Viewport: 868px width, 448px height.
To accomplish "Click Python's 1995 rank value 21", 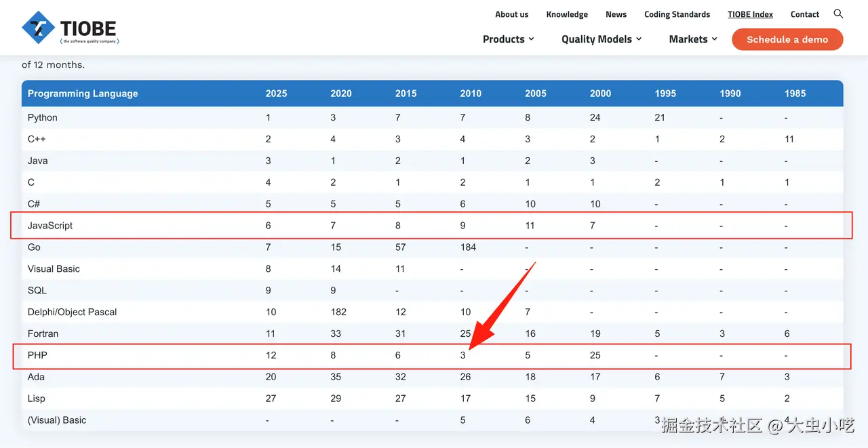I will (660, 117).
